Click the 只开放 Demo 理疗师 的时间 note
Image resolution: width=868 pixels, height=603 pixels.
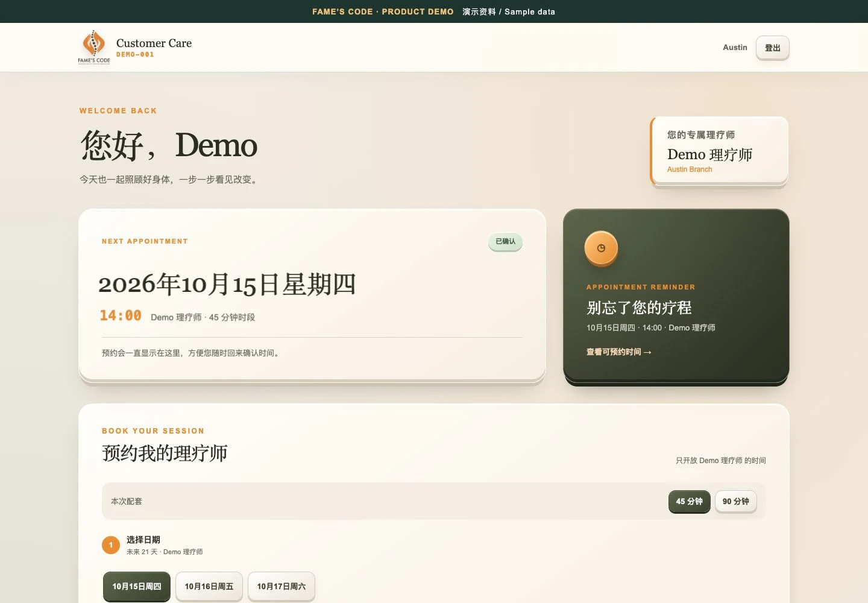pyautogui.click(x=721, y=461)
